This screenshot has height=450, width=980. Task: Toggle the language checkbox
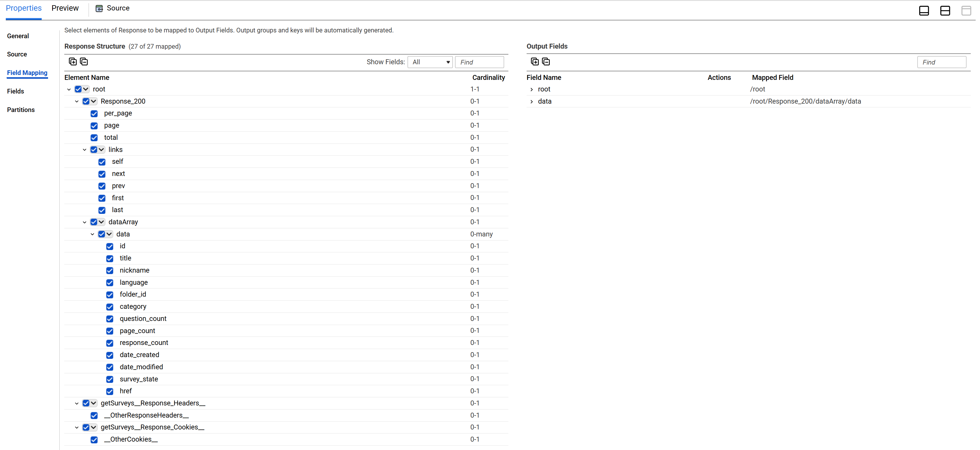[x=109, y=283]
